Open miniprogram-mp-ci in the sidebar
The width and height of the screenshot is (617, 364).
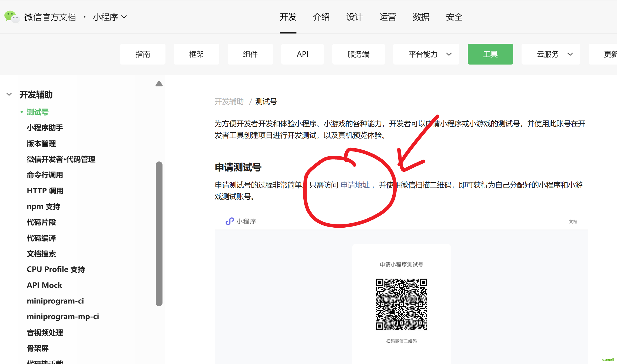(63, 316)
